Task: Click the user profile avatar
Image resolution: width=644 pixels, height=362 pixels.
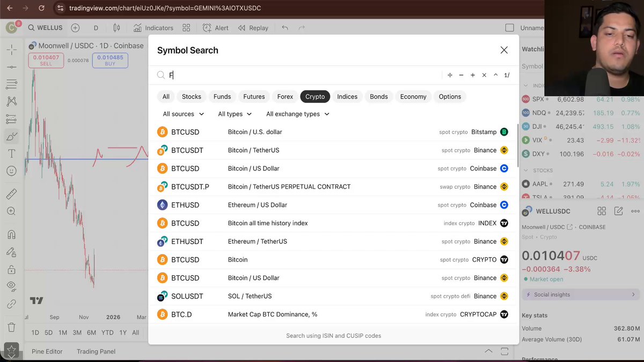Action: (x=11, y=27)
